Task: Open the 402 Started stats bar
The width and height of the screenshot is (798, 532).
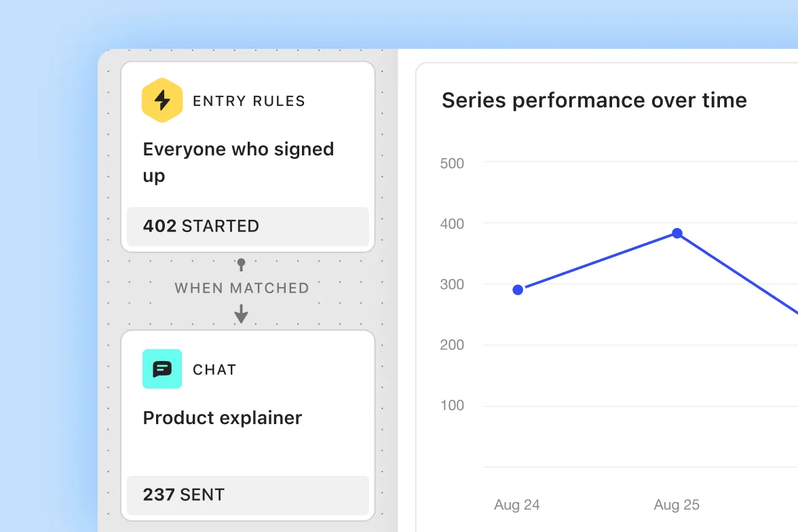Action: pyautogui.click(x=248, y=226)
